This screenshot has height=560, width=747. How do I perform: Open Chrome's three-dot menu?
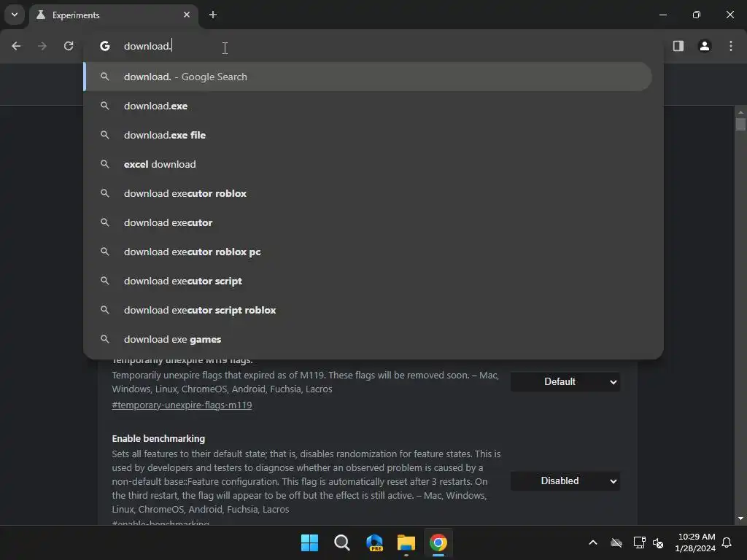pos(731,46)
